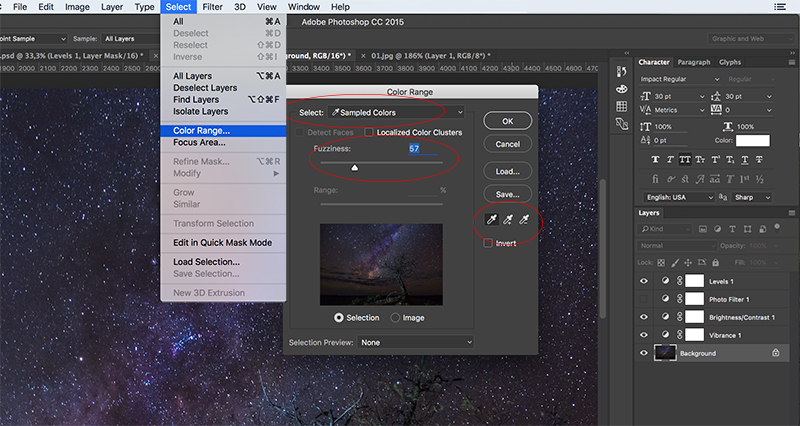Open the Character text color swatch
The width and height of the screenshot is (800, 426).
point(753,140)
